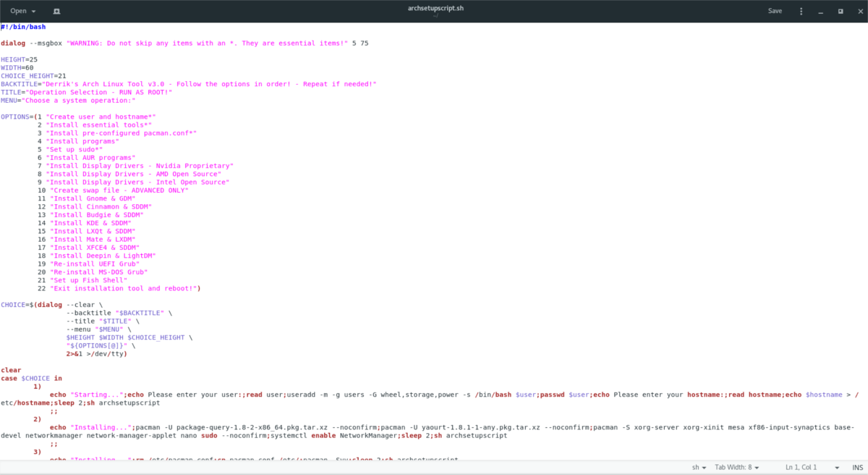Click the archsetupscript.sh window title
Image resolution: width=868 pixels, height=475 pixels.
[x=434, y=9]
